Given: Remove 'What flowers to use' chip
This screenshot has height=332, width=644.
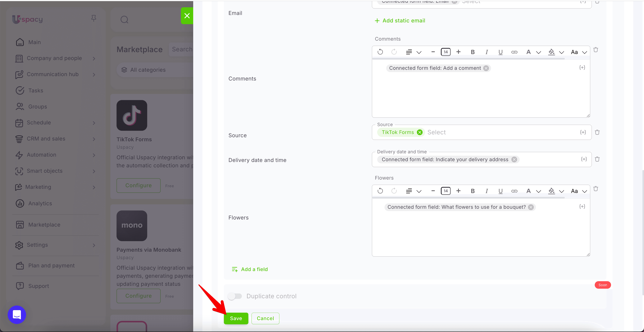Looking at the screenshot, I should 531,207.
